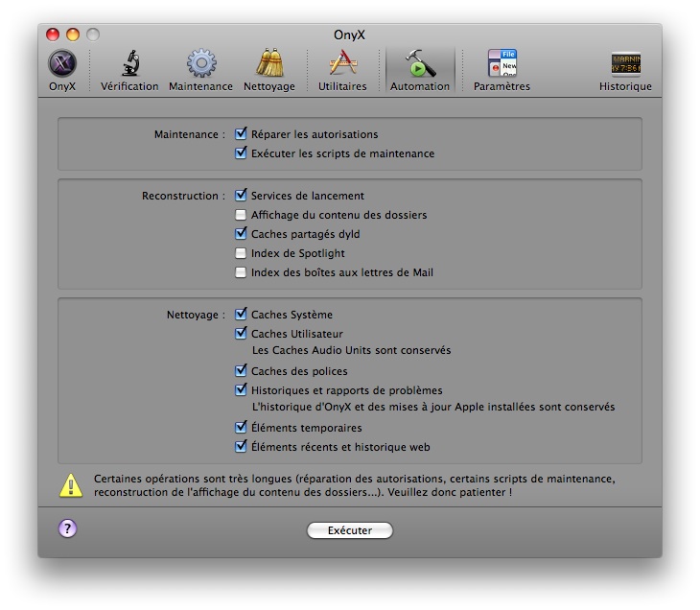The width and height of the screenshot is (700, 610).
Task: Click the purple help question mark button
Action: pyautogui.click(x=67, y=528)
